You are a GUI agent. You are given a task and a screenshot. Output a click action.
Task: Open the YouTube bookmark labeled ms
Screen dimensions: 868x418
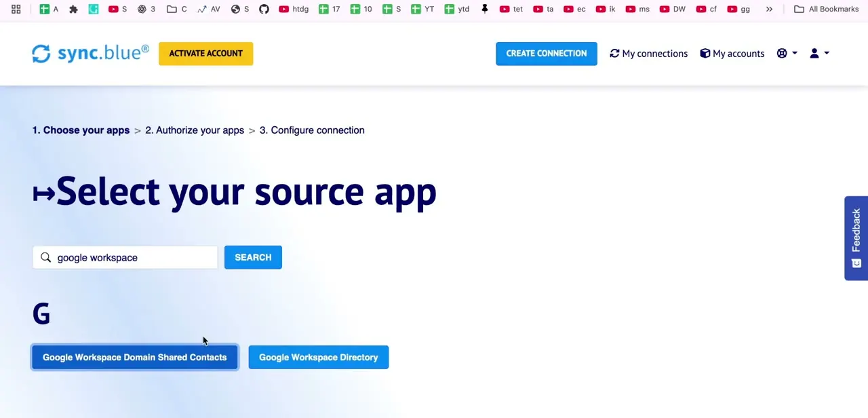[637, 9]
